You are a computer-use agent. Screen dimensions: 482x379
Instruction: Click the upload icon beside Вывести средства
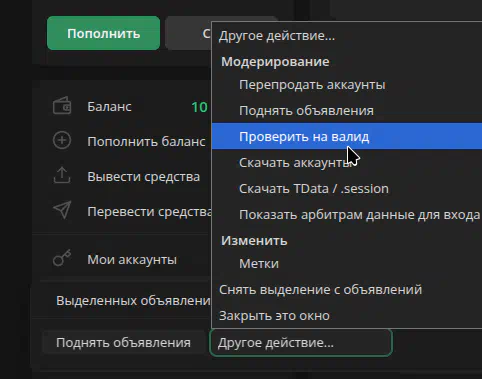point(62,175)
